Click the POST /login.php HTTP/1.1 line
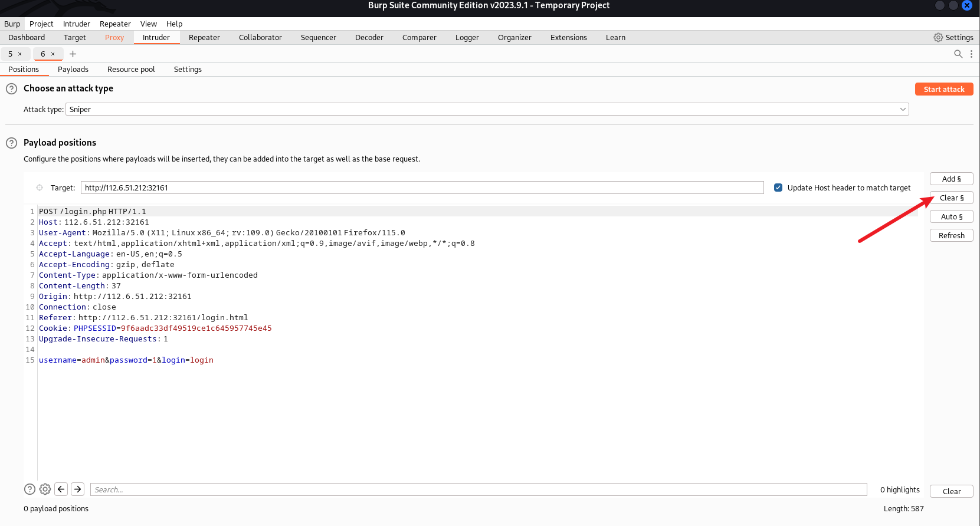 (93, 211)
